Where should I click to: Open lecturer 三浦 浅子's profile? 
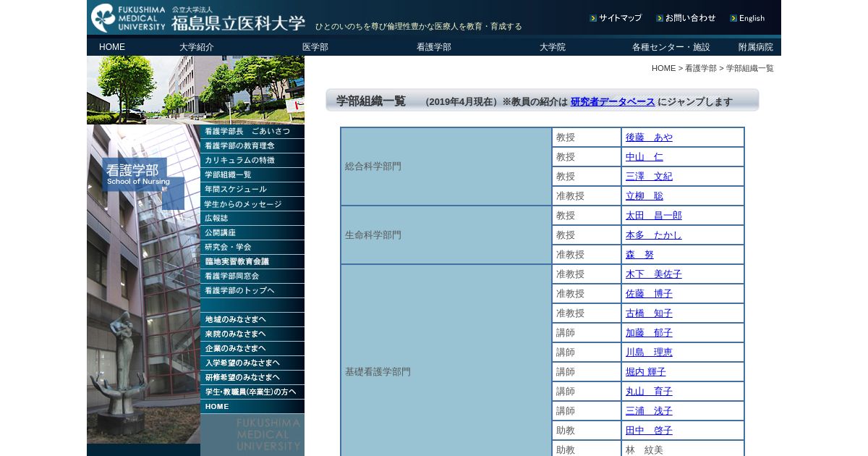(x=649, y=411)
